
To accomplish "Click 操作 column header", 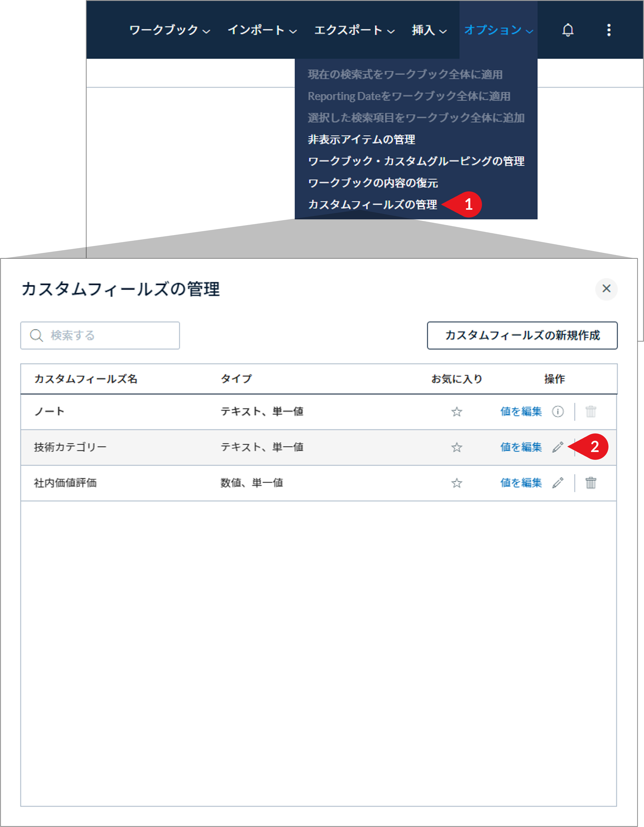I will pos(554,379).
